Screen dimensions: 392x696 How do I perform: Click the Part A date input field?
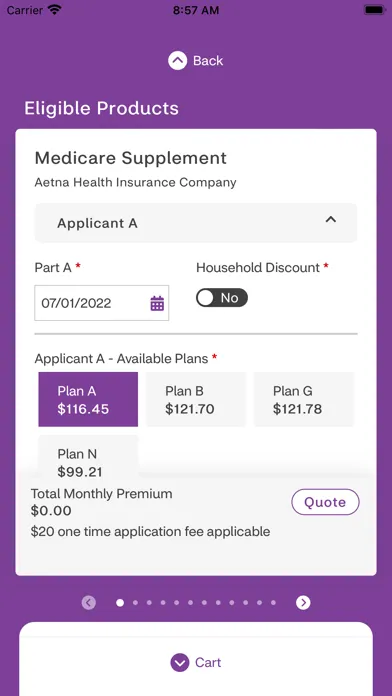click(x=102, y=303)
